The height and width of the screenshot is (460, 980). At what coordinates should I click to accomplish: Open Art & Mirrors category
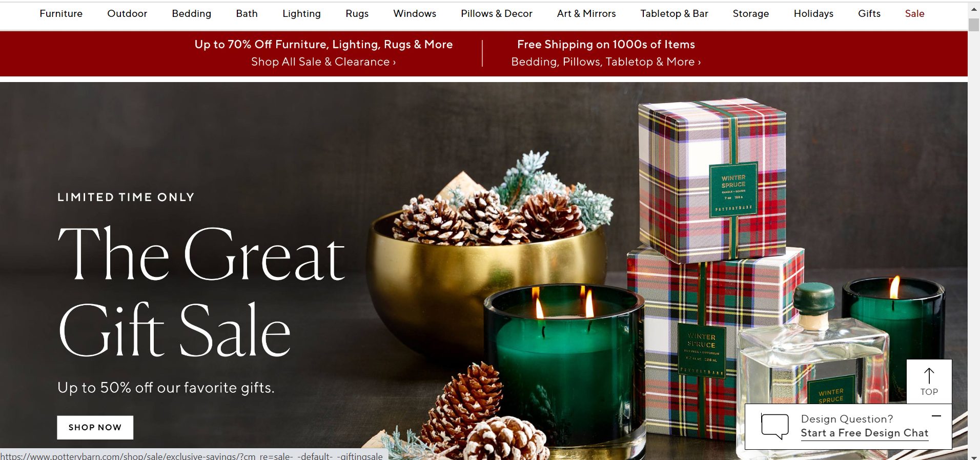point(586,14)
